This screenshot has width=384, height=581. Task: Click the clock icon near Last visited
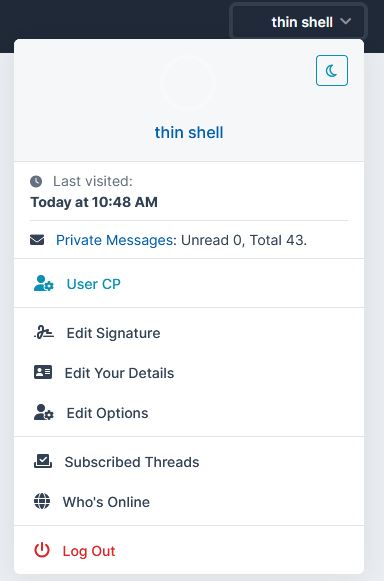pyautogui.click(x=36, y=182)
